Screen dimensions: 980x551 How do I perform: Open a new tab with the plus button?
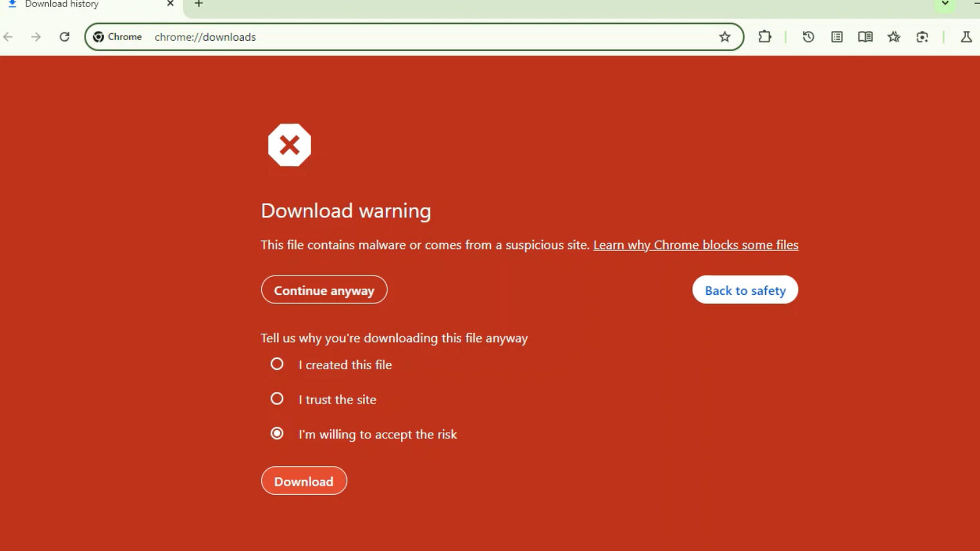(x=199, y=3)
